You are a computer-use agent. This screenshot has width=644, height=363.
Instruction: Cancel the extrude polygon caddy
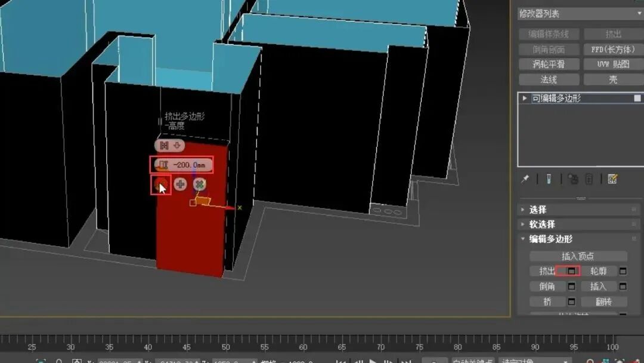pyautogui.click(x=200, y=184)
